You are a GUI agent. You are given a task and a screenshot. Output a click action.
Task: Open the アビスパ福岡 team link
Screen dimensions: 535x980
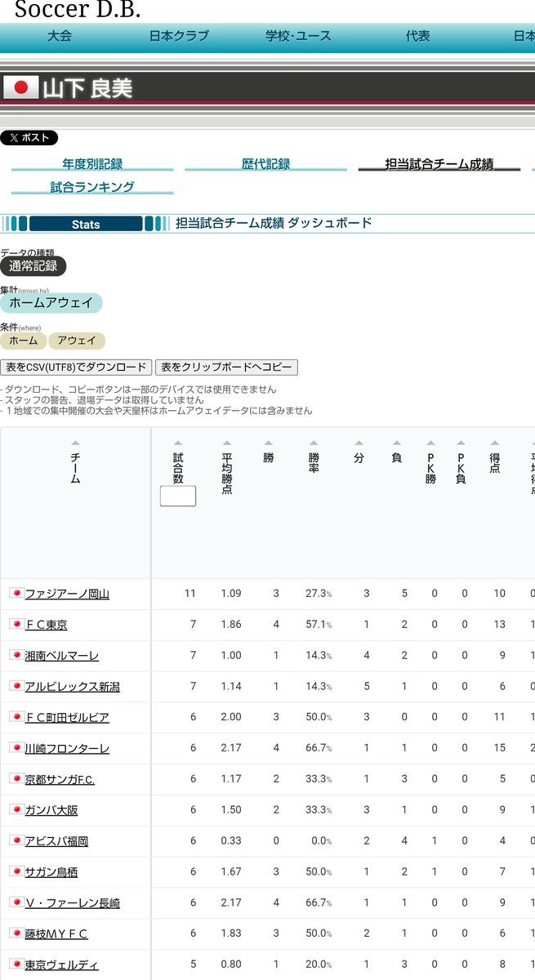tap(56, 841)
